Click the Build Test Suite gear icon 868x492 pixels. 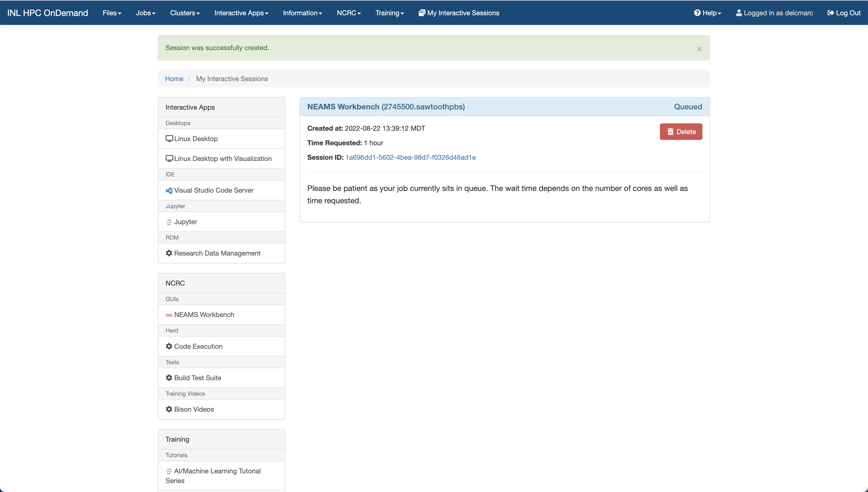[x=169, y=378]
